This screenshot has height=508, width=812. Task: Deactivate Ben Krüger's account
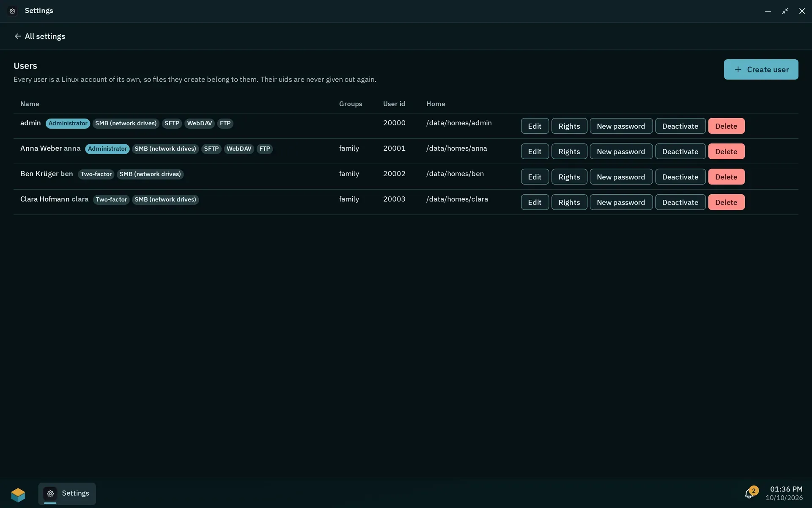coord(680,177)
